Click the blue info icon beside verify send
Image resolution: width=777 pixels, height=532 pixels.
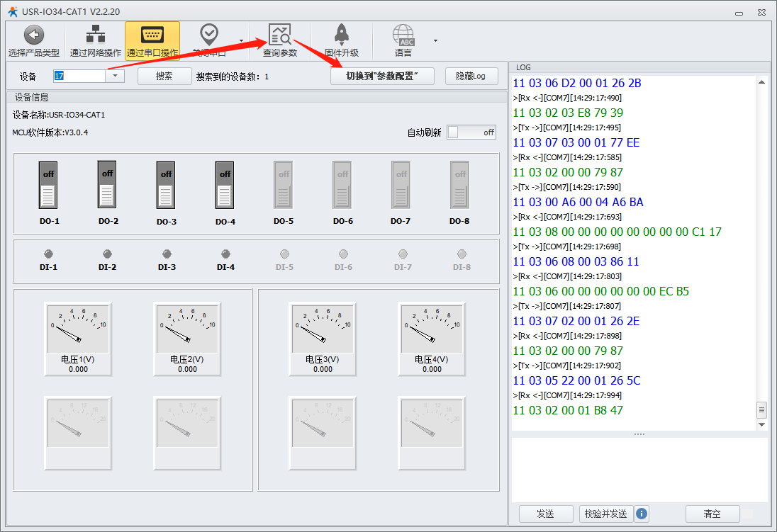(x=641, y=514)
